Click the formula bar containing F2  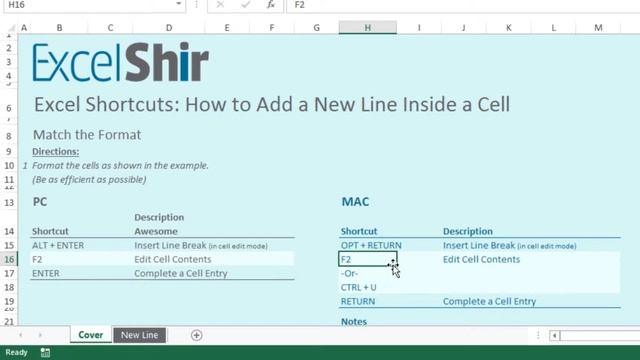(463, 5)
